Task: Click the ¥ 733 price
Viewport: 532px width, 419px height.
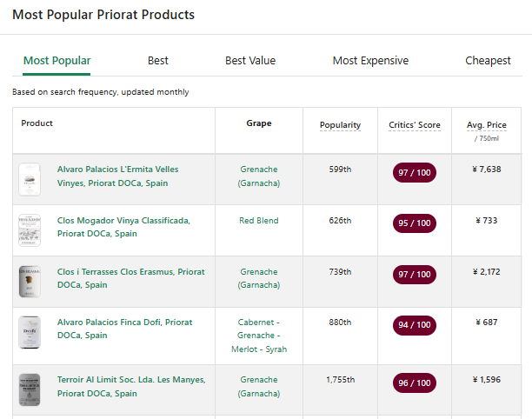Action: [x=487, y=221]
